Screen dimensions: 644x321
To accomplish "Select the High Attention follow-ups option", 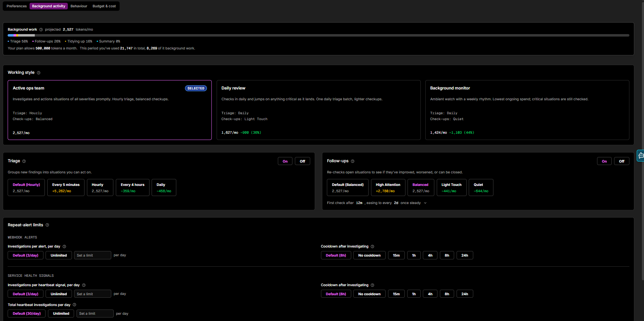I will pos(388,188).
